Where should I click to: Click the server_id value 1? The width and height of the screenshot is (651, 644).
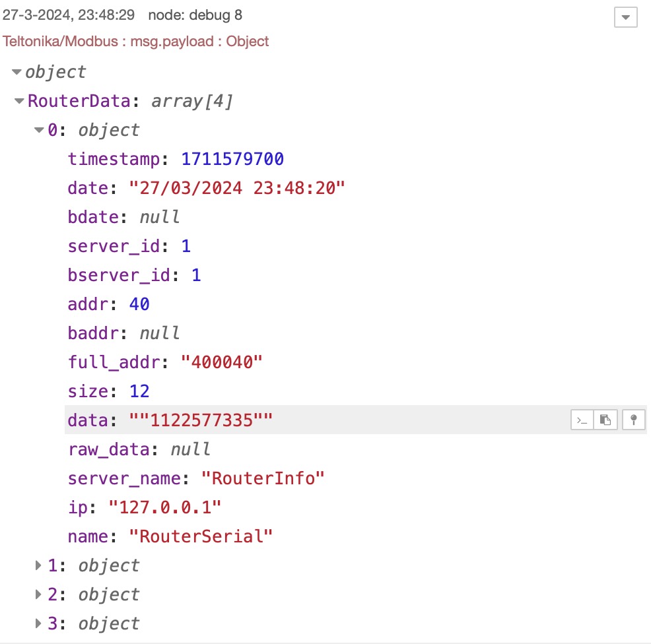tap(186, 246)
